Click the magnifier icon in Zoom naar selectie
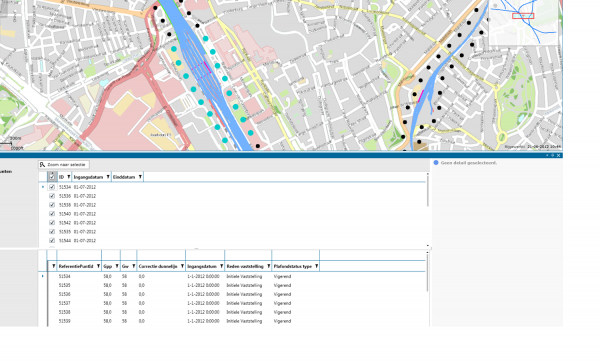Screen dimensions: 600x363 (x=42, y=164)
